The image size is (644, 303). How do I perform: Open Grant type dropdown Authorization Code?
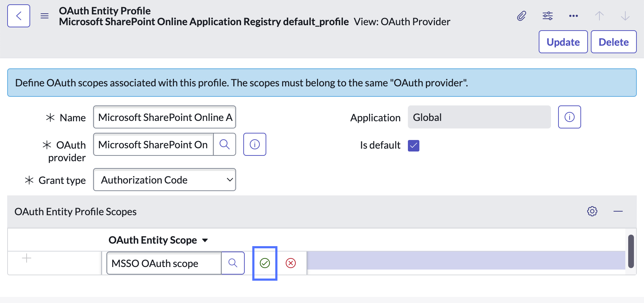point(165,180)
